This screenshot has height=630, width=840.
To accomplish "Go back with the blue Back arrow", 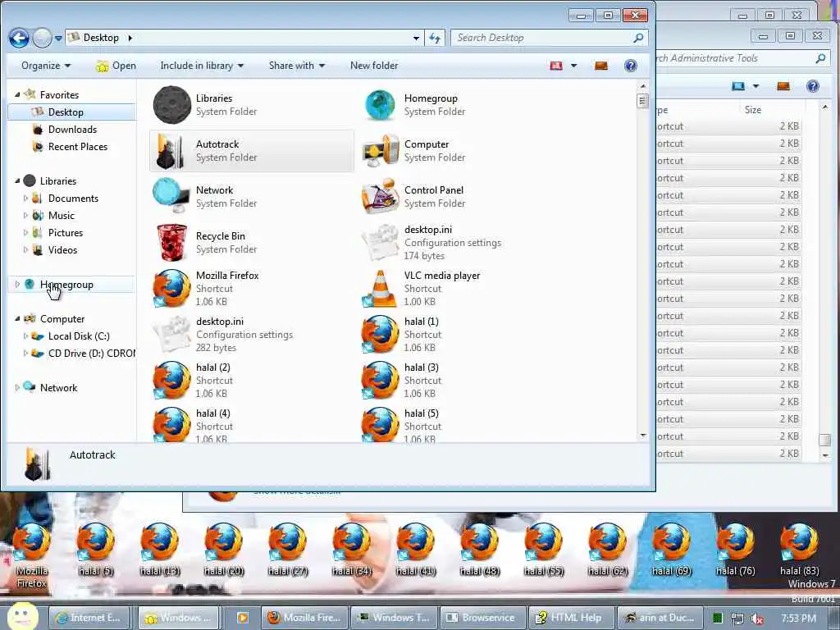I will pyautogui.click(x=20, y=38).
